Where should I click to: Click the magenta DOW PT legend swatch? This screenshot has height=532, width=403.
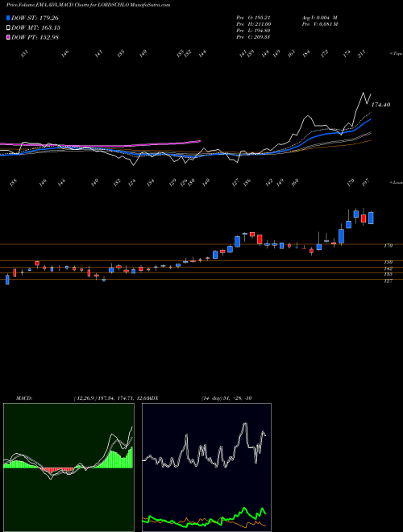[8, 37]
